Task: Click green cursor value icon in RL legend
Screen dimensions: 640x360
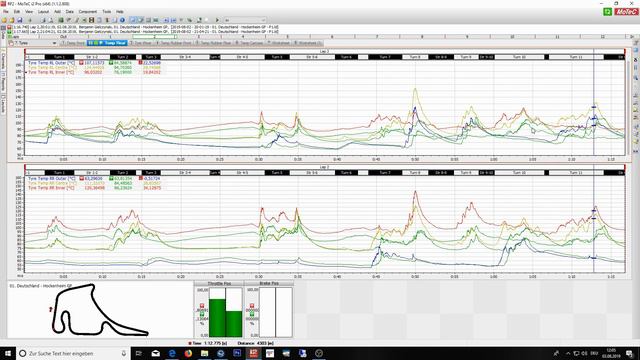Action: click(111, 63)
